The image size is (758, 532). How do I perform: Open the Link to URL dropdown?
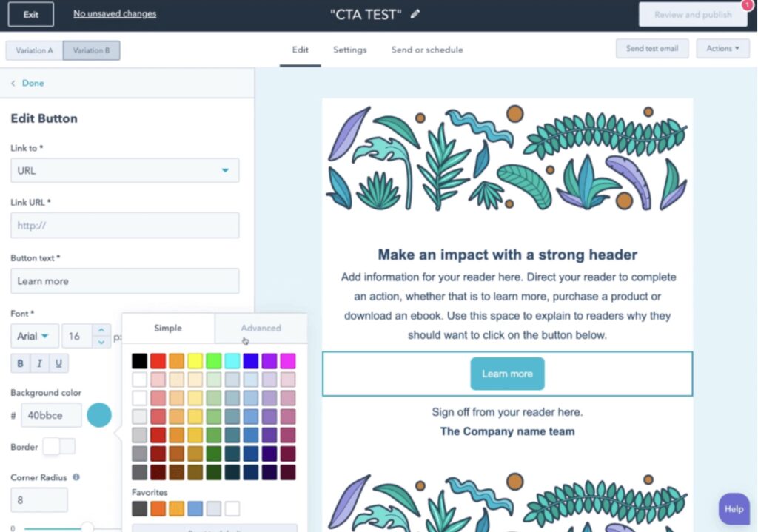pos(124,170)
